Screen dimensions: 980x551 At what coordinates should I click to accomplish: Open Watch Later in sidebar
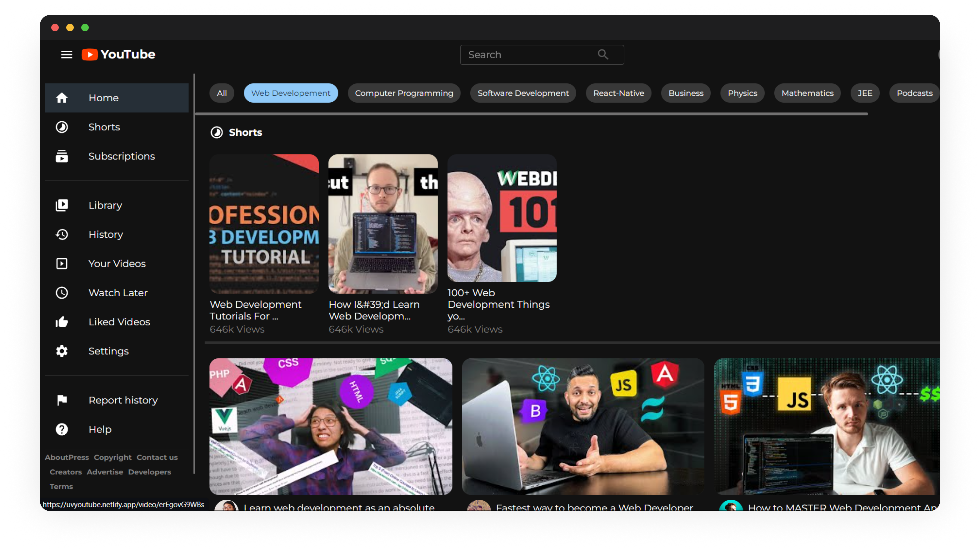(117, 293)
